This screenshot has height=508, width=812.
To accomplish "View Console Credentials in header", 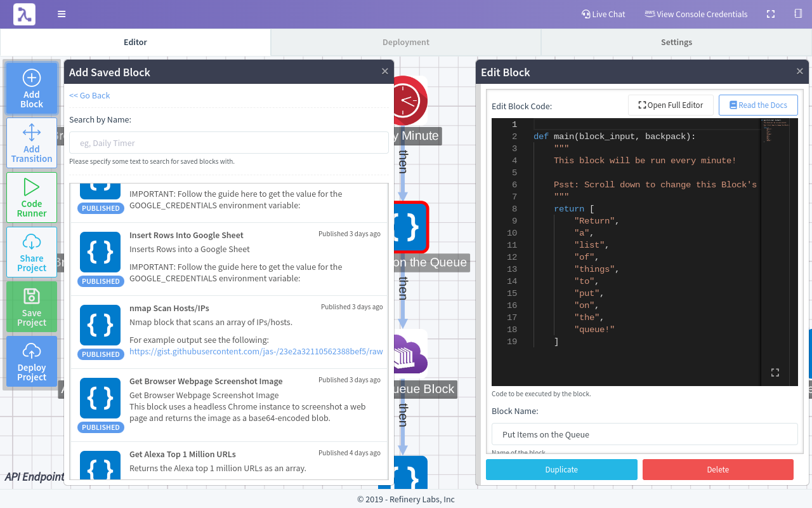I will (696, 14).
